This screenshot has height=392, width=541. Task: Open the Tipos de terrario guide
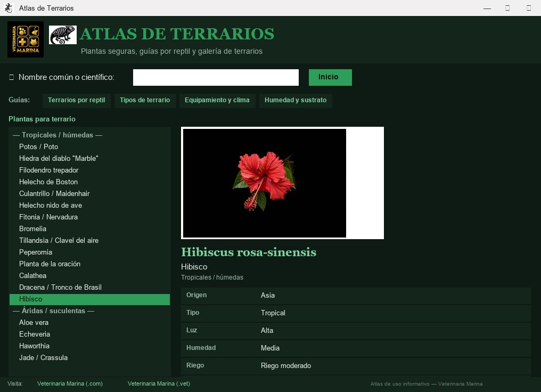[x=145, y=101]
